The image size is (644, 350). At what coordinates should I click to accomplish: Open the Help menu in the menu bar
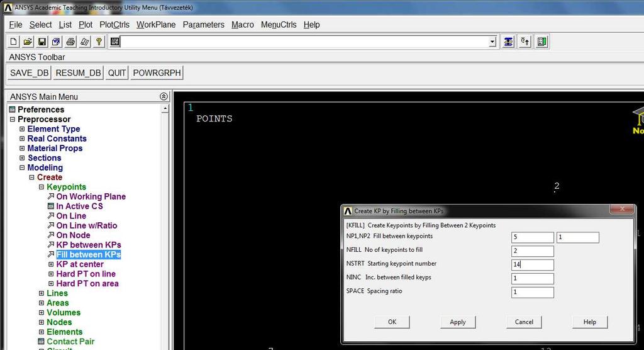[311, 25]
